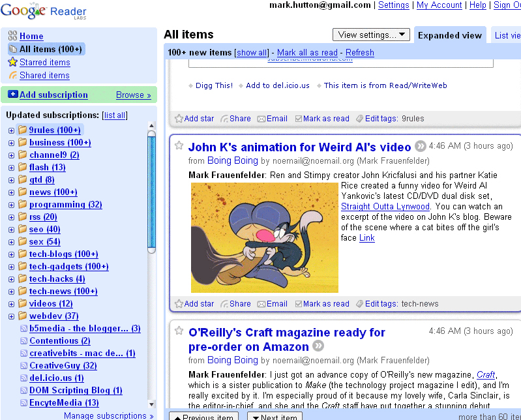
Task: Click the yellow star icon beside Starred items
Action: coord(12,62)
